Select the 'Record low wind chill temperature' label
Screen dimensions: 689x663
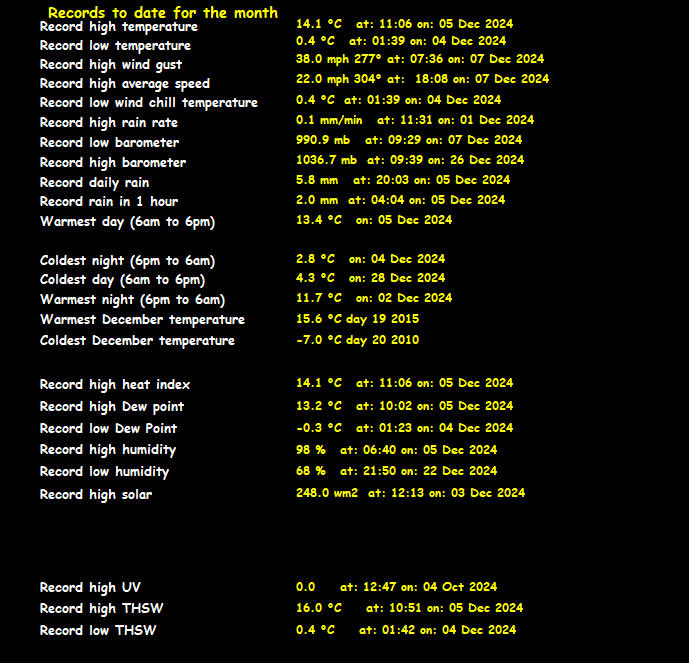tap(148, 103)
